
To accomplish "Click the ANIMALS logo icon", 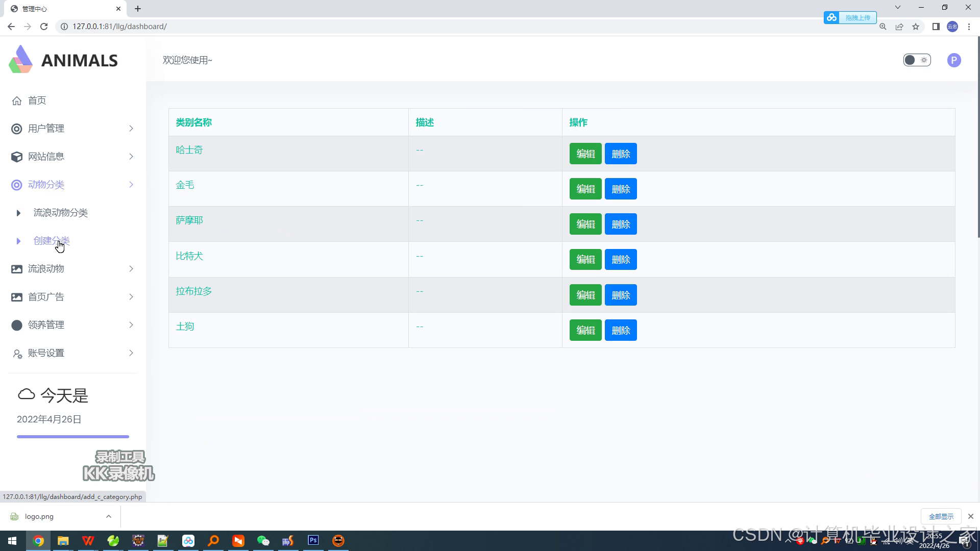I will [20, 59].
